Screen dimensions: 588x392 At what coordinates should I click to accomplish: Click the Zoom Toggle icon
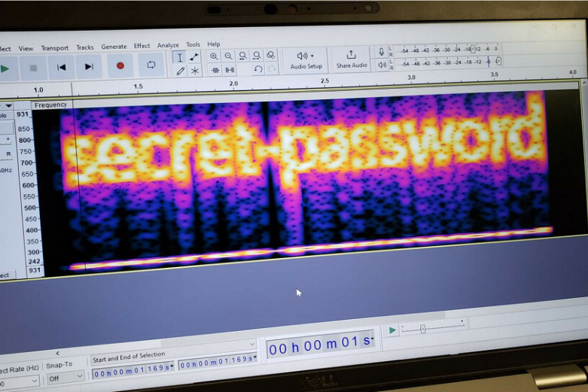click(x=271, y=55)
